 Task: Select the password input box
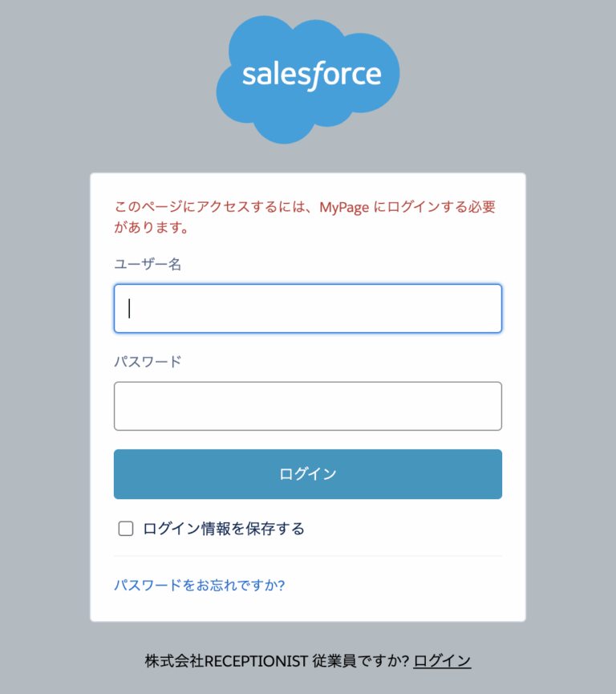tap(308, 406)
